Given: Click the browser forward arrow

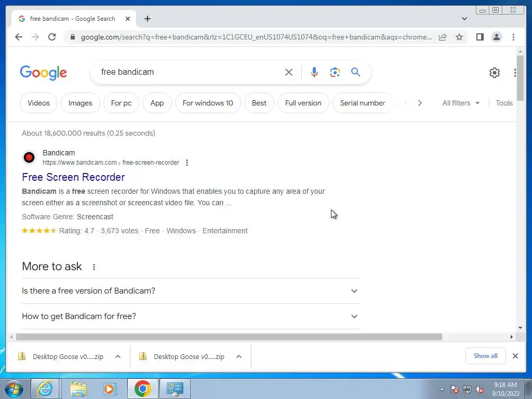Looking at the screenshot, I should click(x=35, y=37).
